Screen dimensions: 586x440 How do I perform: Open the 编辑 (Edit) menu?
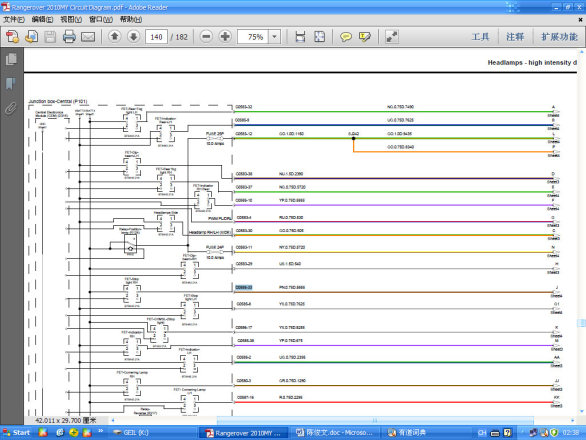pos(42,19)
